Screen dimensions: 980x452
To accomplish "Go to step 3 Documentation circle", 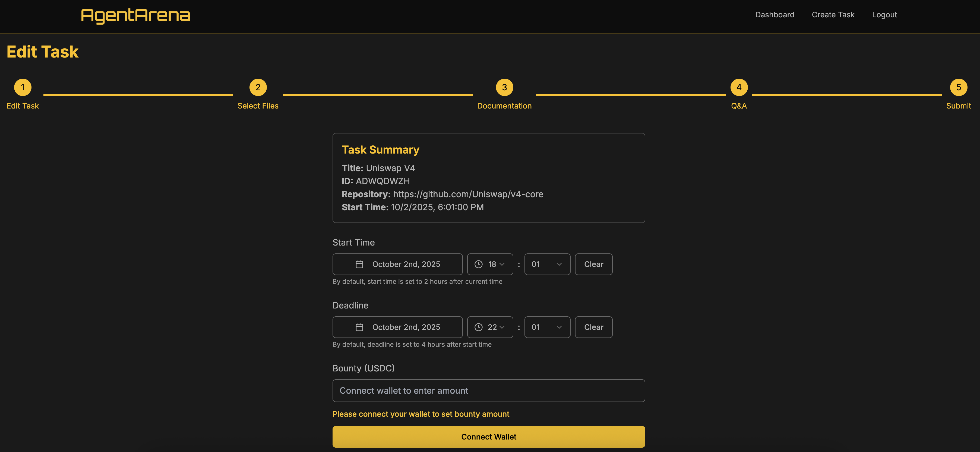I will tap(504, 87).
